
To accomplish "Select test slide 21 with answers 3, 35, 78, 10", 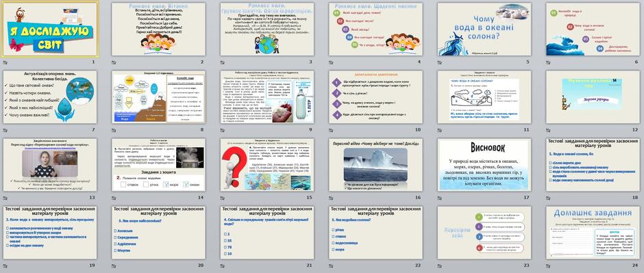I will [x=267, y=232].
